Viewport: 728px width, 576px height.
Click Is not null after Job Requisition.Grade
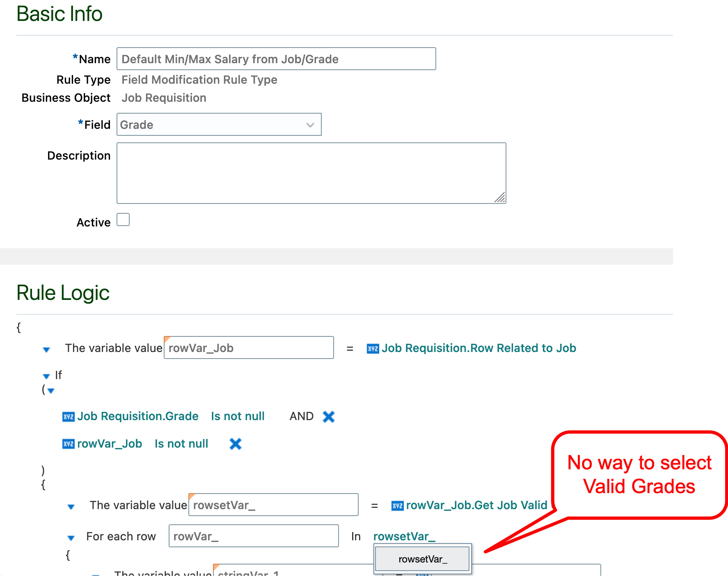[x=237, y=416]
